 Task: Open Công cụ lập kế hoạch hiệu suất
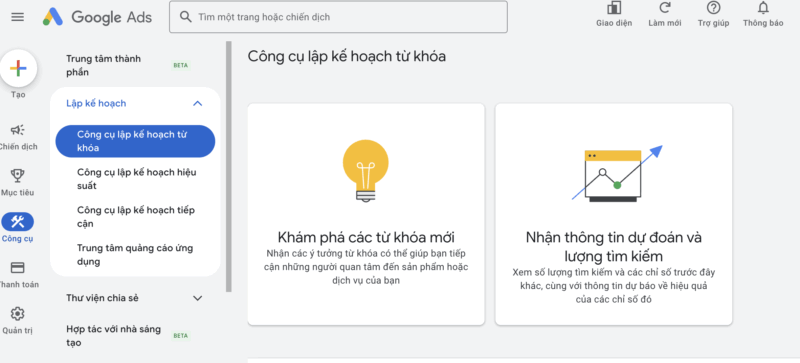[137, 179]
